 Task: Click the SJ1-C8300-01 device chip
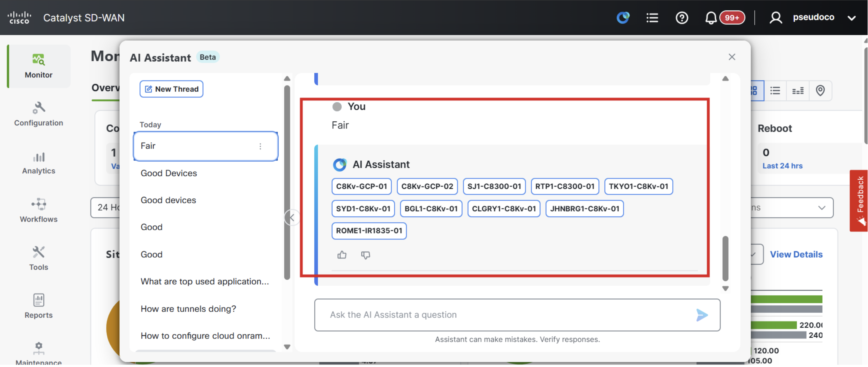tap(494, 186)
